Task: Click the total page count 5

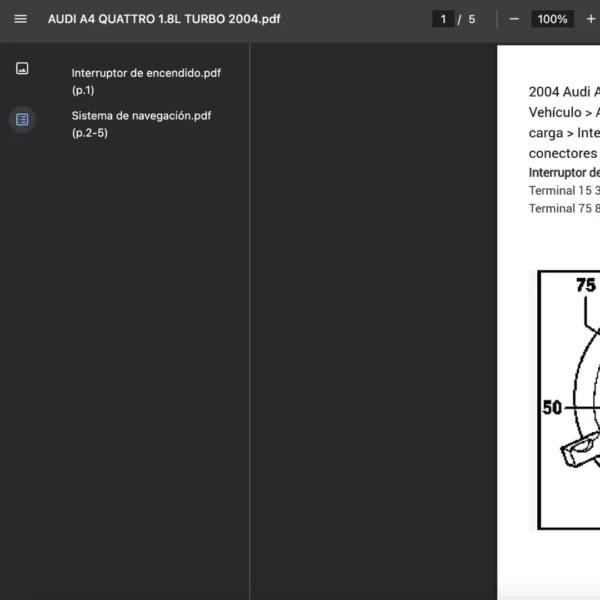Action: pyautogui.click(x=472, y=19)
